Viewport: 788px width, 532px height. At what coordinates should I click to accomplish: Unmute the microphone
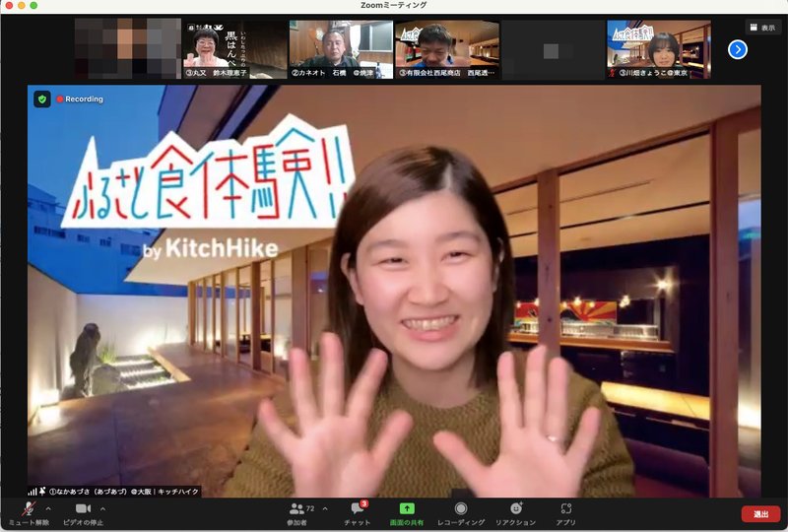pyautogui.click(x=29, y=513)
